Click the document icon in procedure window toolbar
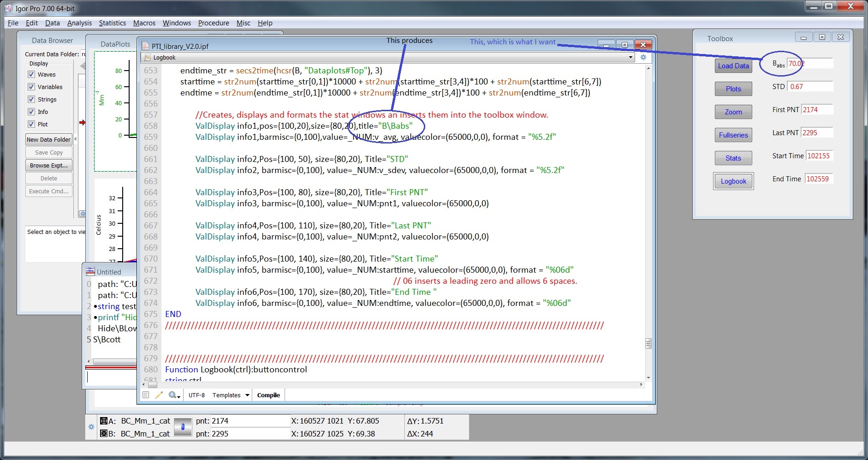 pos(146,395)
